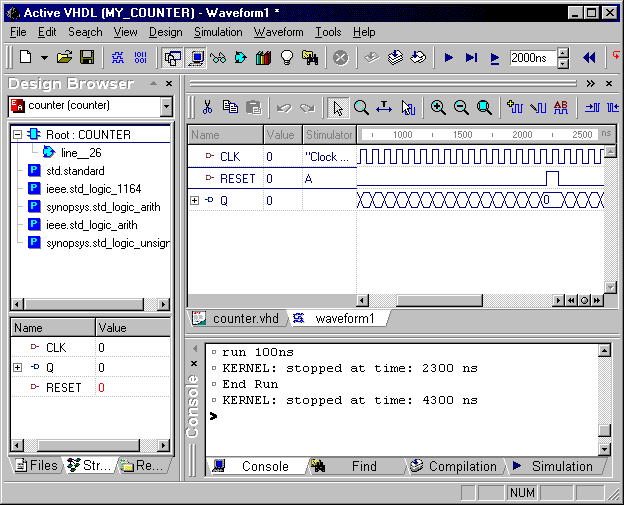Increase the 2000ns run time with spinner

point(563,53)
